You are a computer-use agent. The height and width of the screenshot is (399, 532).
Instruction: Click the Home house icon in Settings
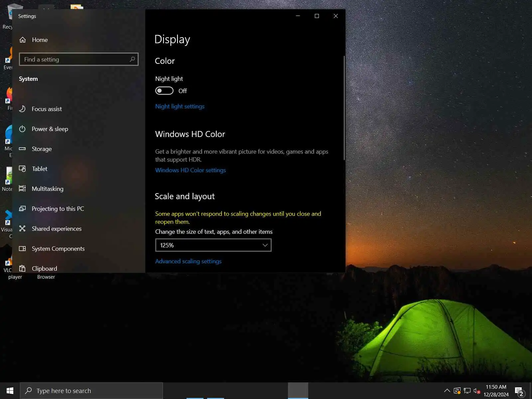[23, 40]
